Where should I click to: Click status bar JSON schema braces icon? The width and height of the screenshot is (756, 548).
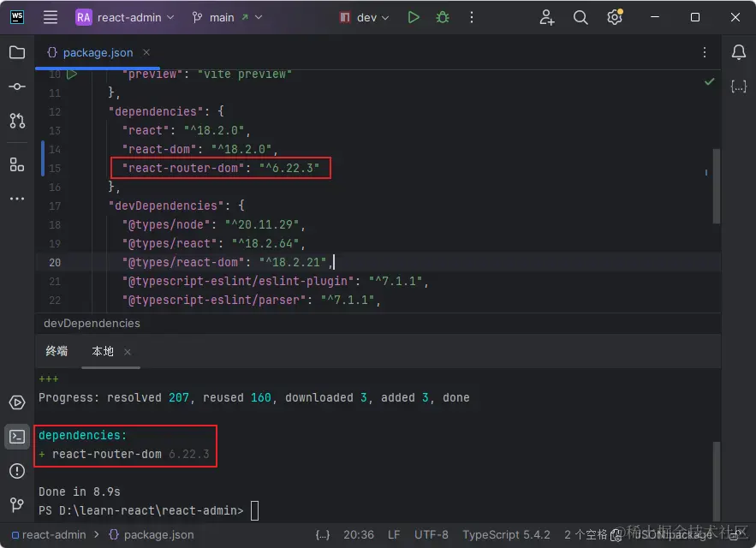[323, 534]
